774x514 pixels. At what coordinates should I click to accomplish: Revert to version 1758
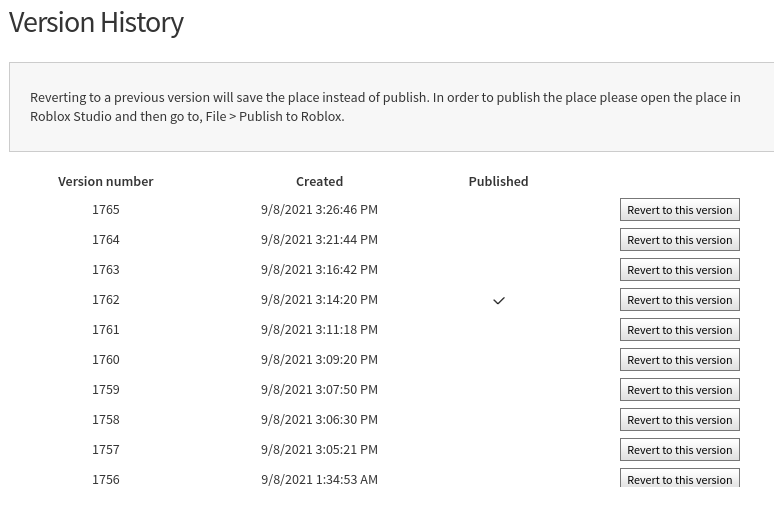tap(680, 420)
